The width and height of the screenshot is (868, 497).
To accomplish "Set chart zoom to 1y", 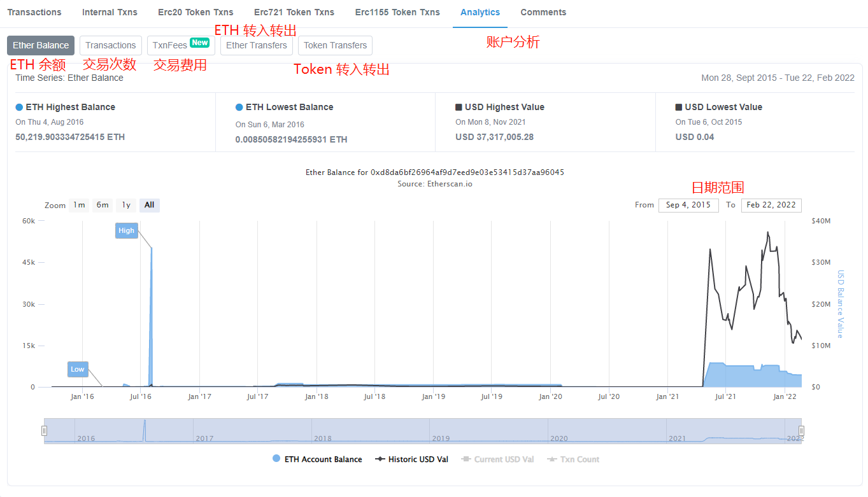I will [126, 205].
